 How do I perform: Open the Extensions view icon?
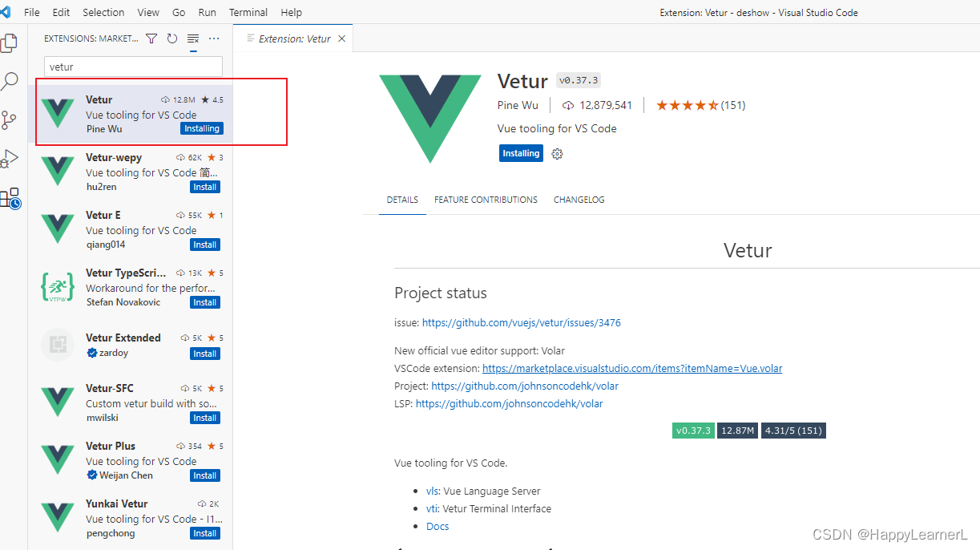tap(10, 198)
